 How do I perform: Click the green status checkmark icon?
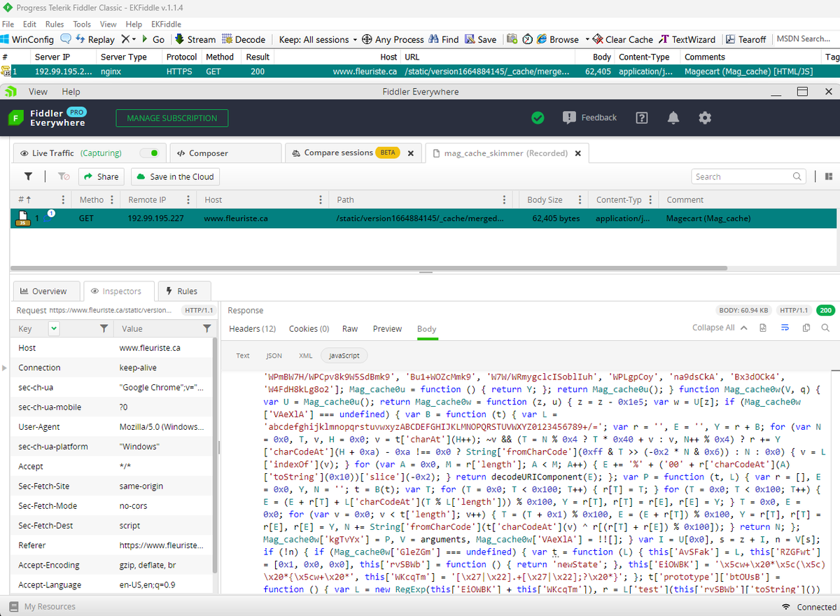[538, 118]
